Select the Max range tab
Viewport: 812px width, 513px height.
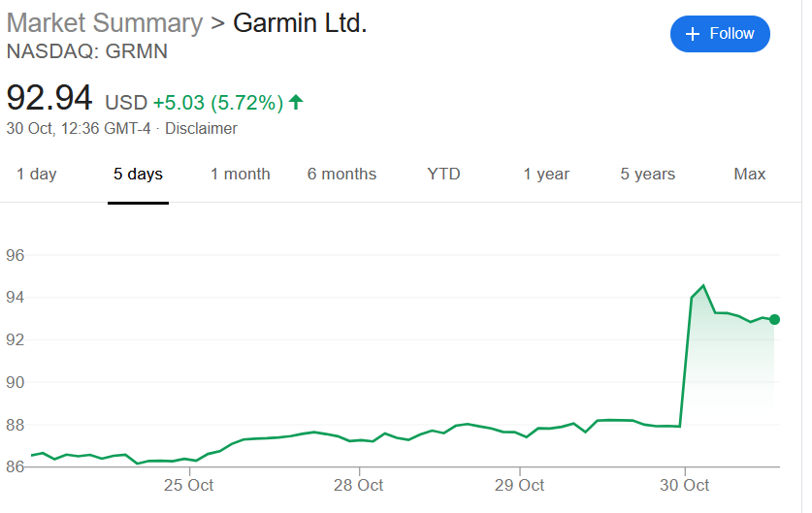tap(749, 174)
